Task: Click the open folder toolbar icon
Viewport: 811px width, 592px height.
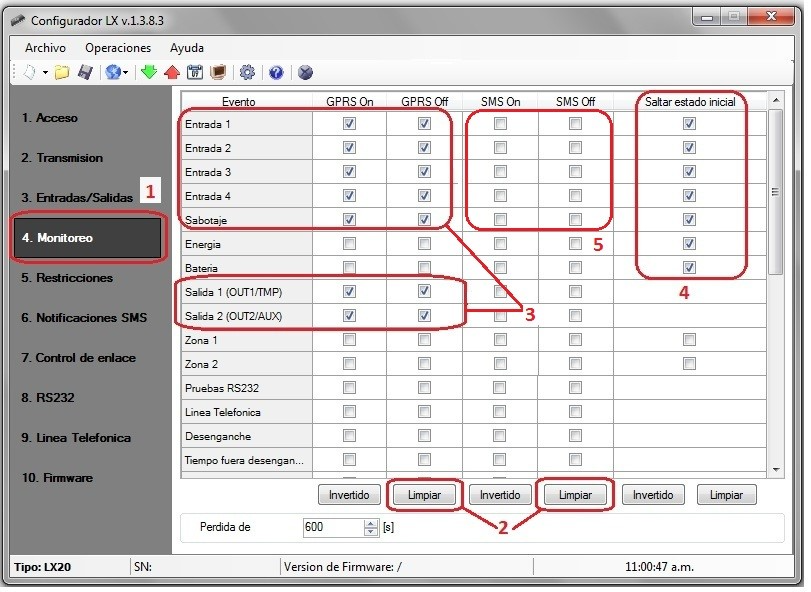Action: click(62, 73)
